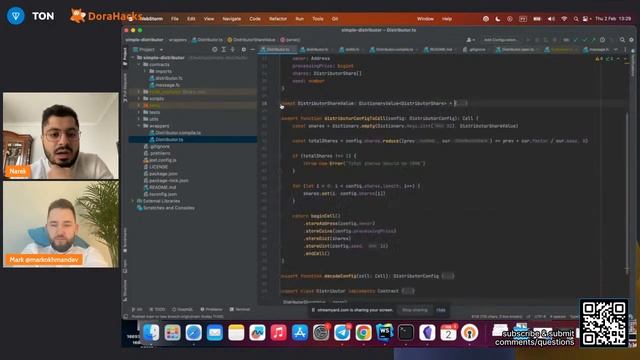
Task: Click macOS Spotlight search icon in menu bar
Action: coord(576,19)
